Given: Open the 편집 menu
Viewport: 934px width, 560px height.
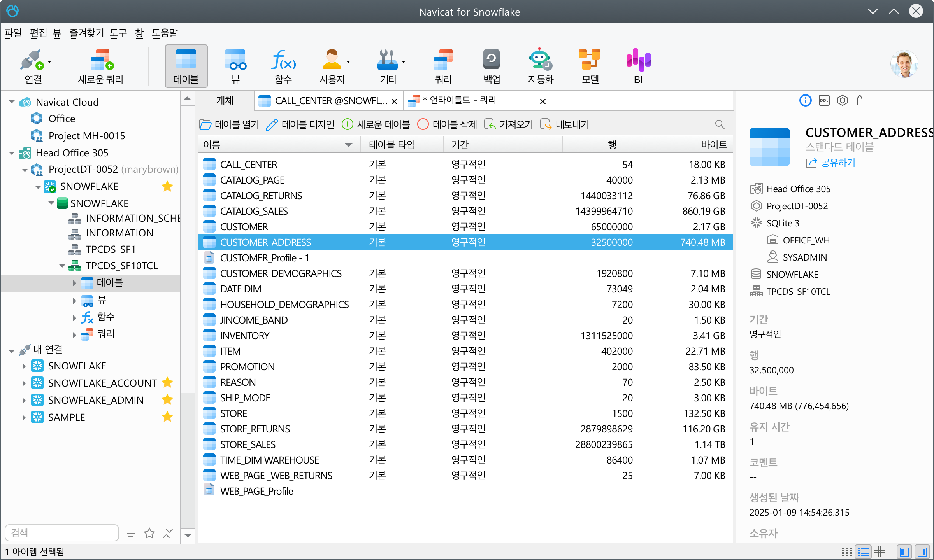Looking at the screenshot, I should tap(39, 33).
